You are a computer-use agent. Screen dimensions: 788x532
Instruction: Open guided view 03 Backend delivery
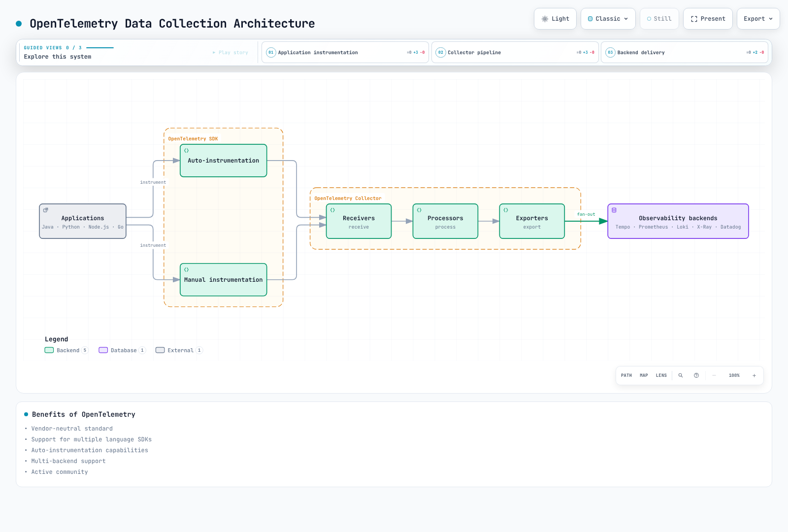685,52
